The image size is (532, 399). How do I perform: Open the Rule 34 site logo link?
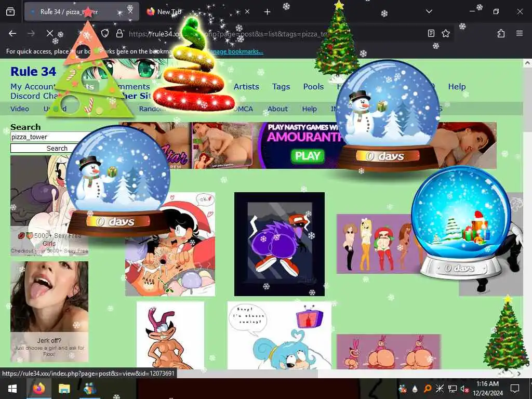(x=33, y=72)
